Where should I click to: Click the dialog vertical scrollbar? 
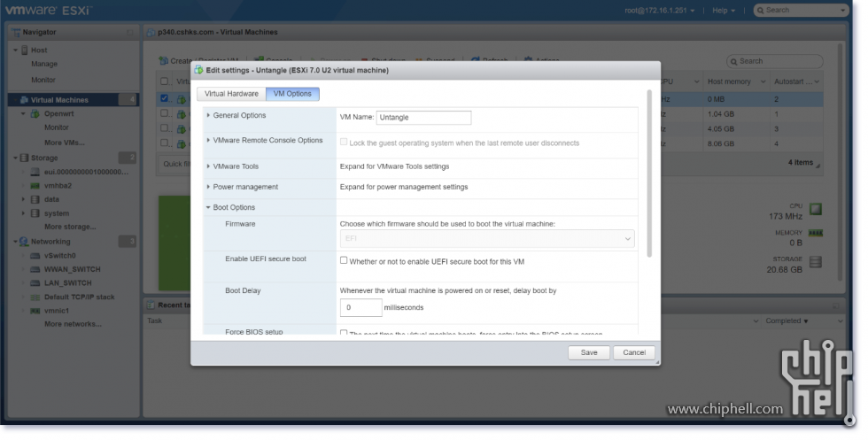(x=649, y=174)
